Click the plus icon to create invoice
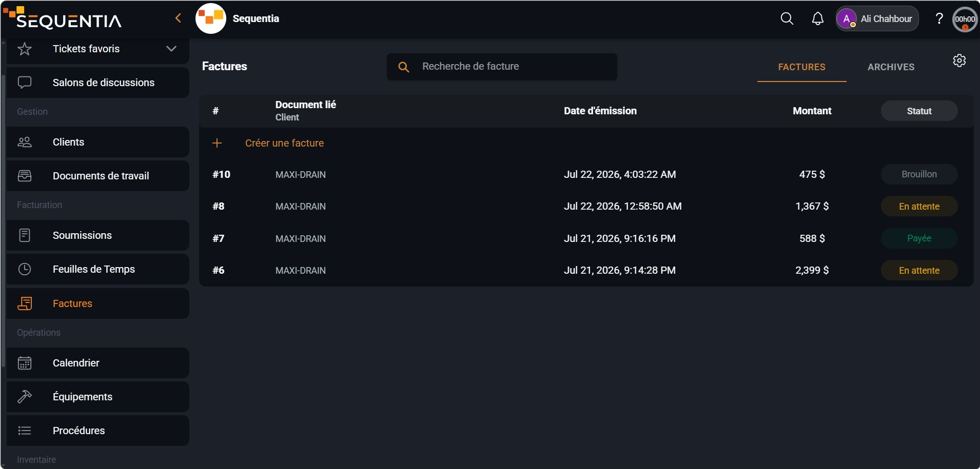Viewport: 980px width, 469px height. (217, 143)
